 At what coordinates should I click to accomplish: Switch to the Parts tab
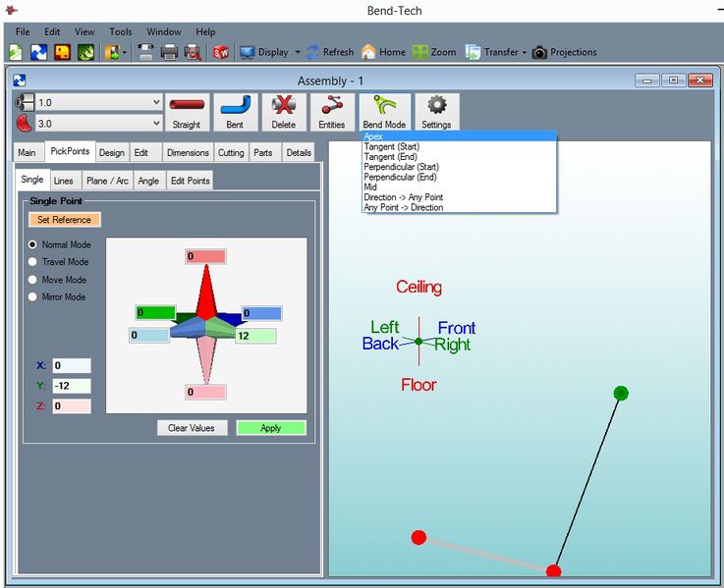coord(263,152)
